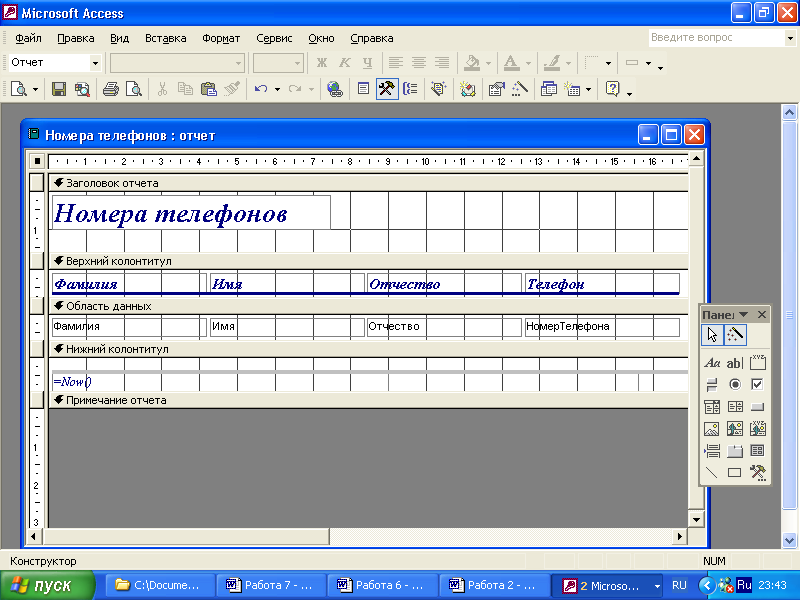This screenshot has height=600, width=800.
Task: Open the Файл menu
Action: click(28, 38)
